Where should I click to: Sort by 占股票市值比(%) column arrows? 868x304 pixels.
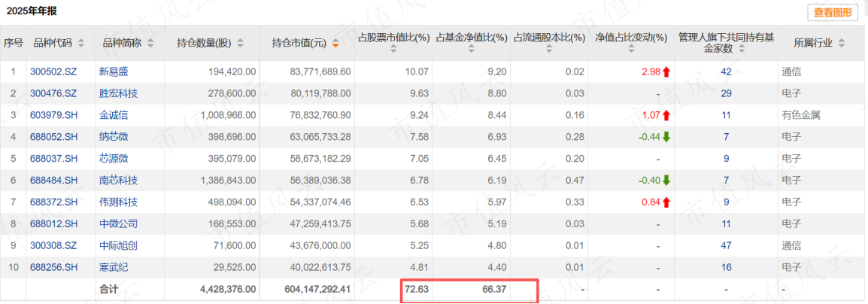point(393,49)
